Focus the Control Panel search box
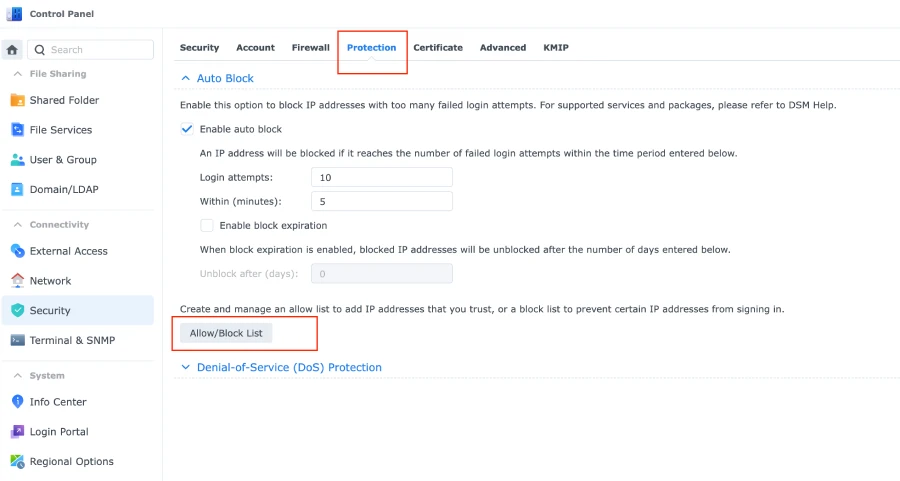The image size is (900, 481). pyautogui.click(x=91, y=50)
